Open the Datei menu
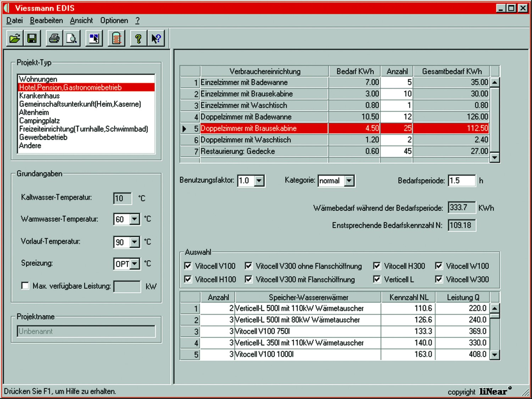The height and width of the screenshot is (399, 532). (x=15, y=21)
